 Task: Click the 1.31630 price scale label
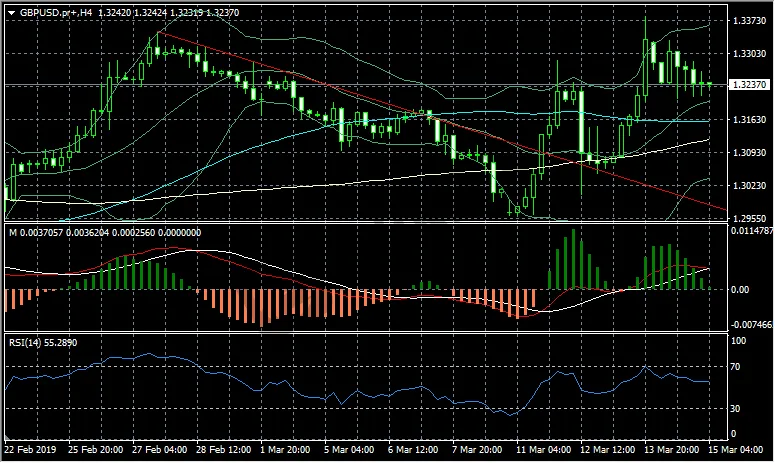pos(749,120)
